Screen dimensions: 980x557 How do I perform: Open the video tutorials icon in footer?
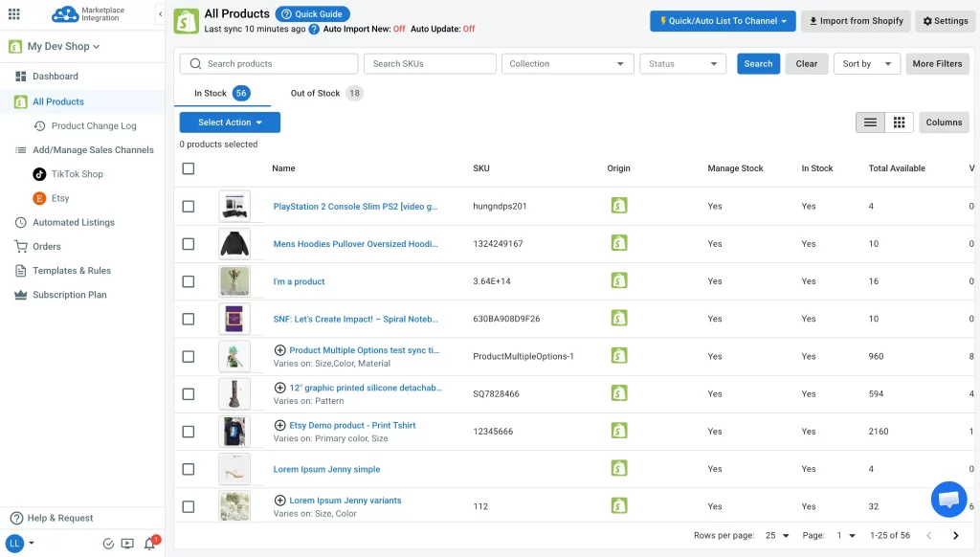pos(127,544)
